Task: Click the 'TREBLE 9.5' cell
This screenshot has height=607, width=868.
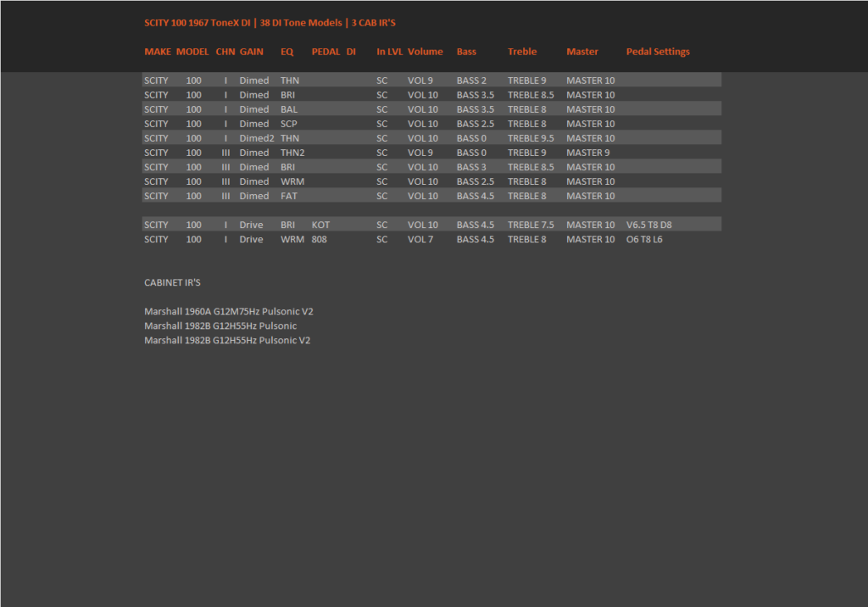Action: click(531, 138)
